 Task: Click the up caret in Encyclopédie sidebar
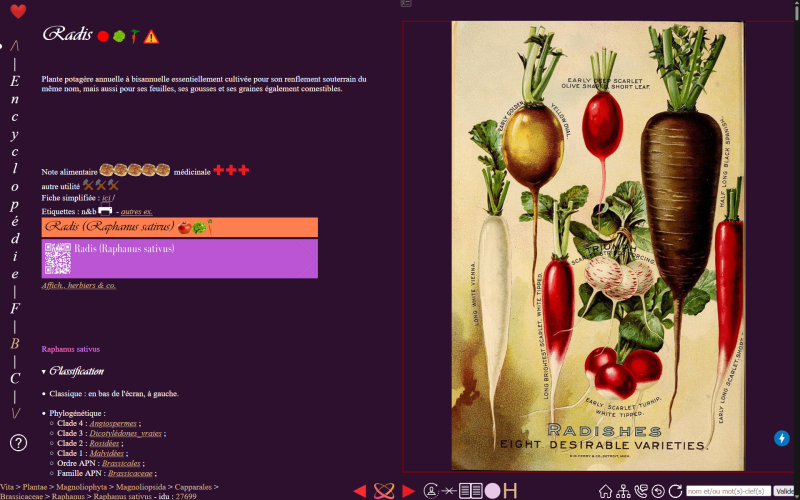tap(15, 46)
